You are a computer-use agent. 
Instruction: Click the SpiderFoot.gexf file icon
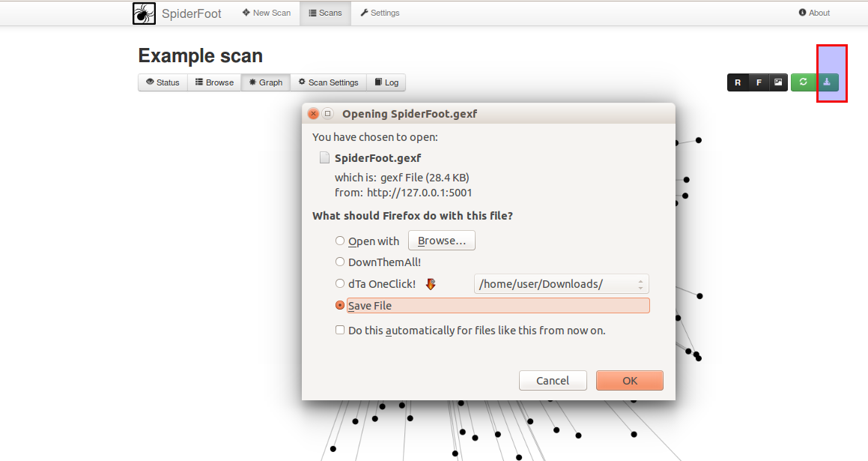(x=324, y=158)
